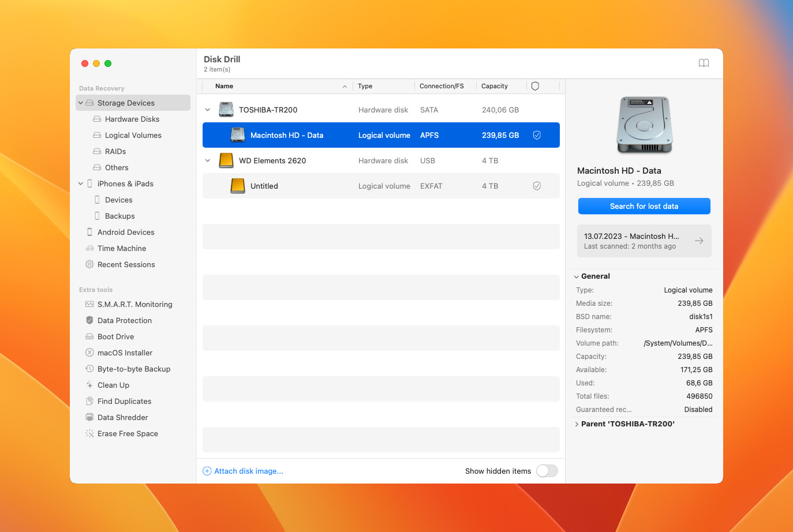Select the Macintosh HD - Data volume row

point(381,135)
